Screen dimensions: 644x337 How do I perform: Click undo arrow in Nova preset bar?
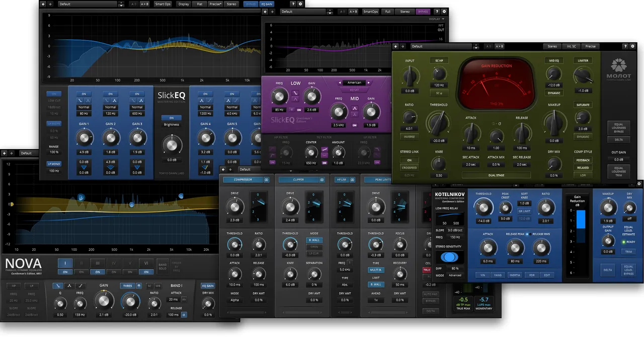point(5,153)
